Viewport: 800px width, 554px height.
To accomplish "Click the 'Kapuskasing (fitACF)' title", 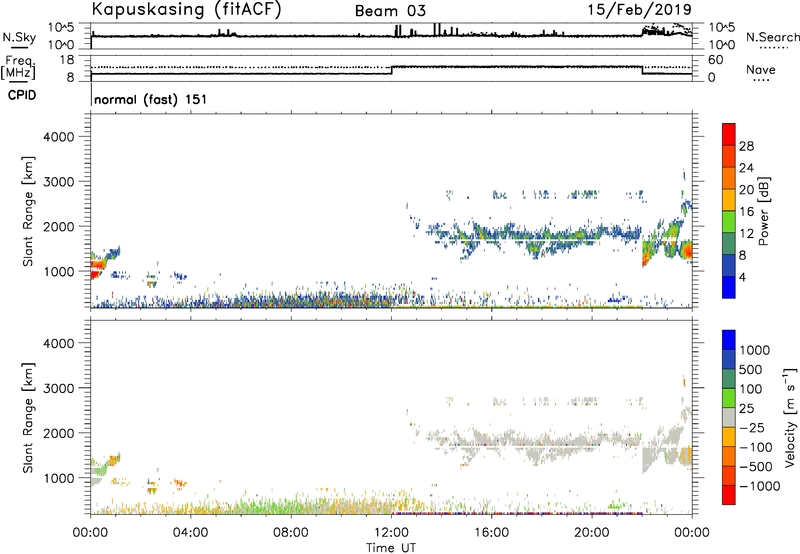I will [186, 9].
